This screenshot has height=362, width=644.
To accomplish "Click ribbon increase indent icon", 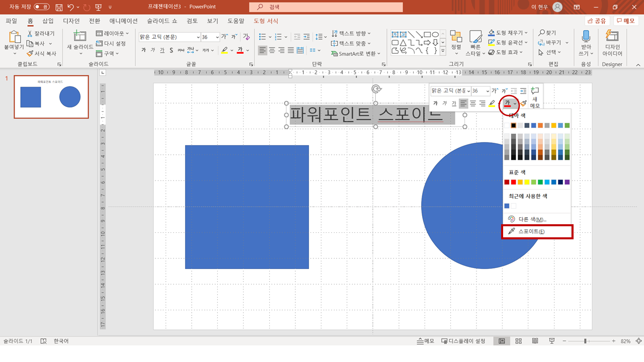I will point(306,37).
